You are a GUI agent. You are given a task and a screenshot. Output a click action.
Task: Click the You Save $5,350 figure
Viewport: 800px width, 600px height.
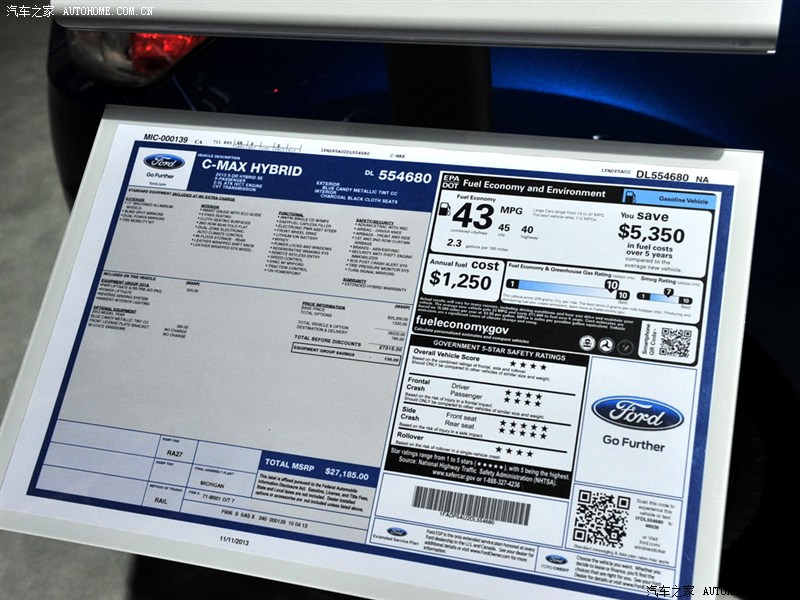(652, 232)
